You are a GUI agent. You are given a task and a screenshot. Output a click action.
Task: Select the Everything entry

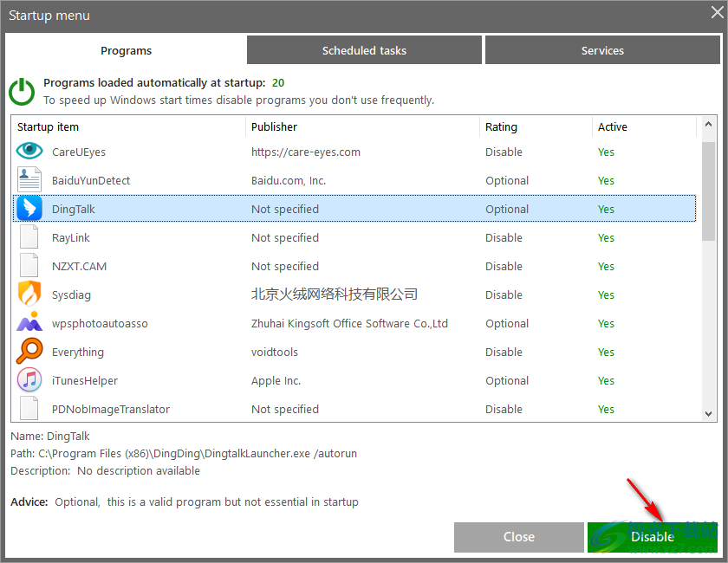click(77, 353)
